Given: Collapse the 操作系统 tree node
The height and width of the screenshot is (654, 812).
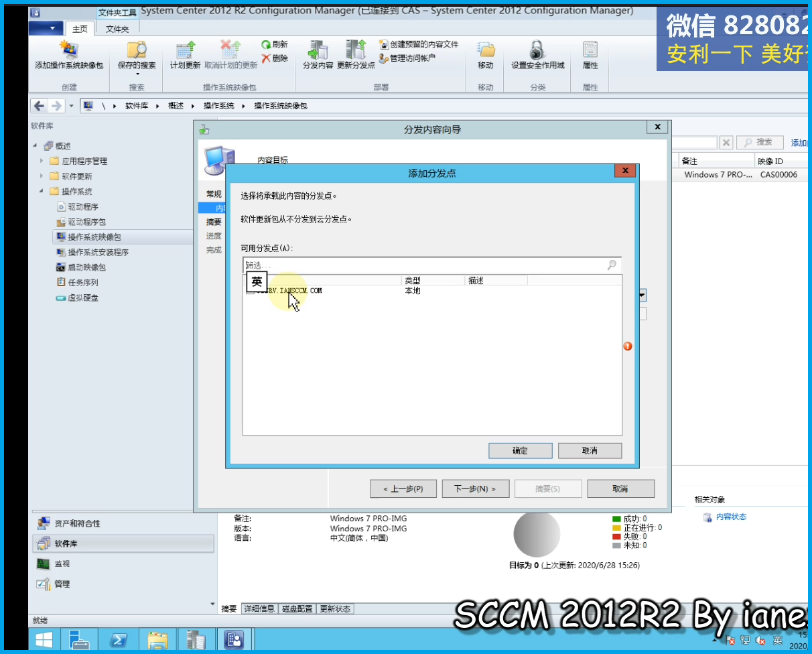Looking at the screenshot, I should [x=42, y=192].
